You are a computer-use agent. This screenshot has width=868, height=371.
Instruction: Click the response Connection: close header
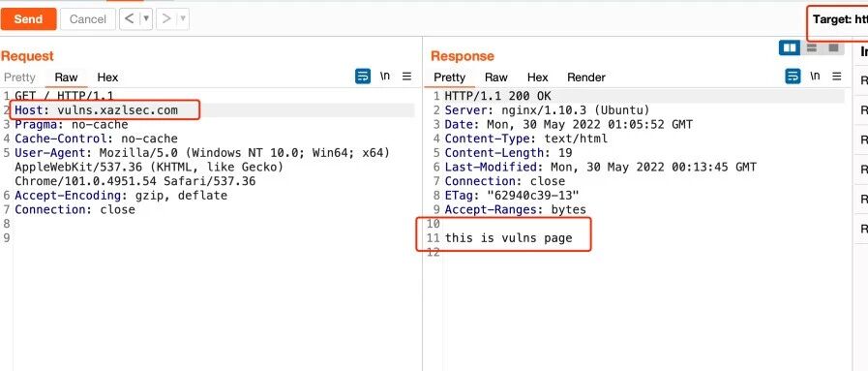pyautogui.click(x=505, y=181)
